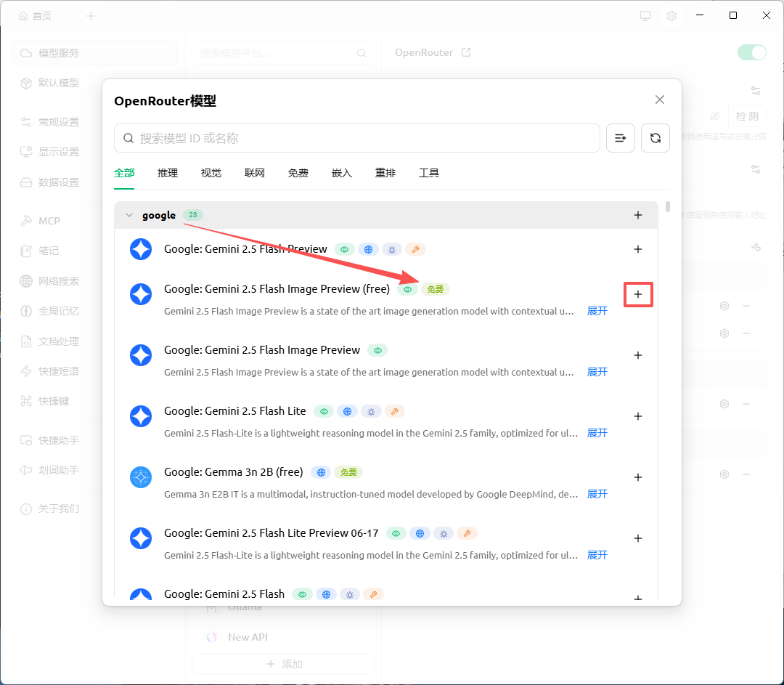Click wrench badge on Gemini 2.5 Flash Lite

394,411
